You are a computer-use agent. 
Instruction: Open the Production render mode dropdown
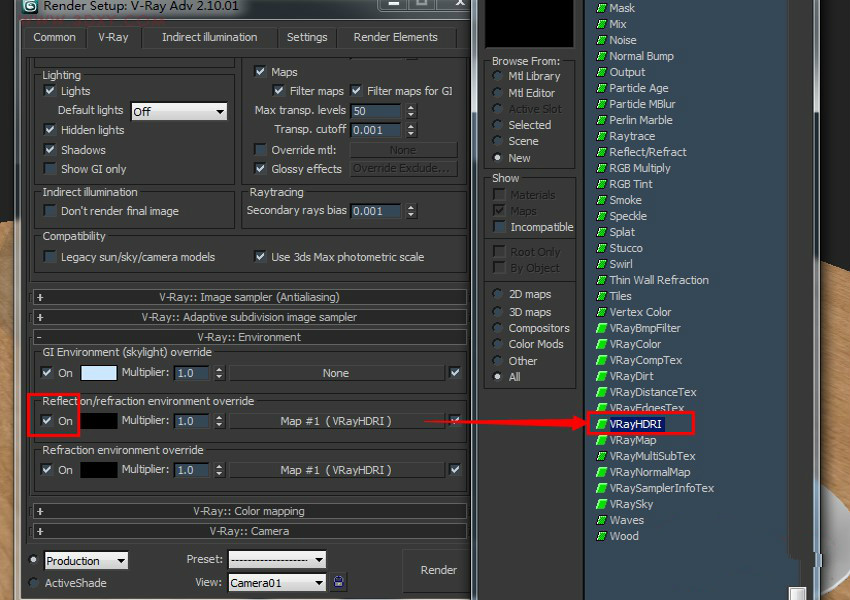point(86,560)
